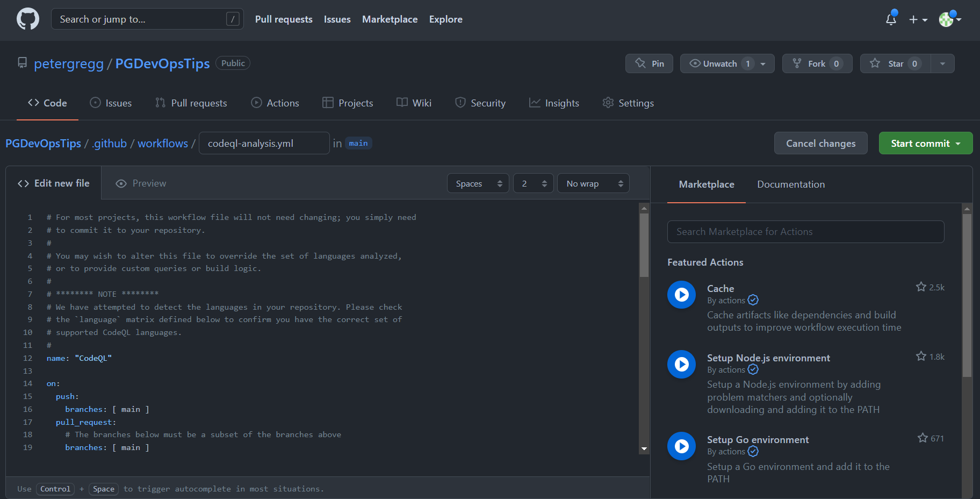Click .github breadcrumb link

point(110,144)
